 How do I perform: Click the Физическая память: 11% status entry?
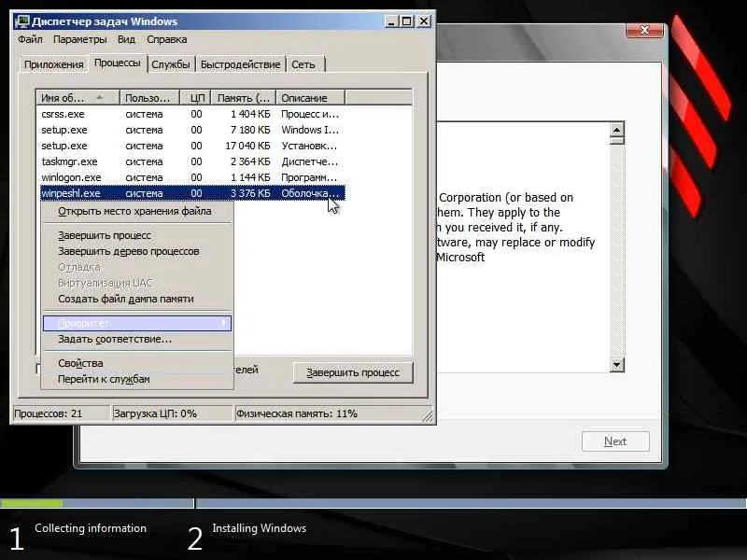click(x=328, y=413)
